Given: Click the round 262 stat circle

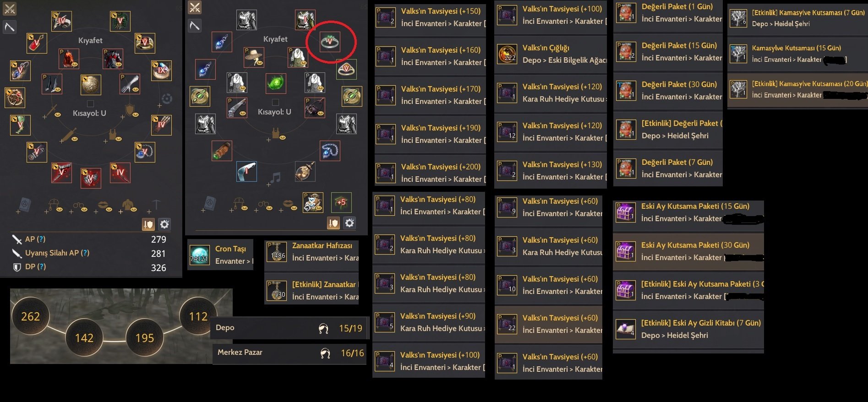Looking at the screenshot, I should 30,316.
